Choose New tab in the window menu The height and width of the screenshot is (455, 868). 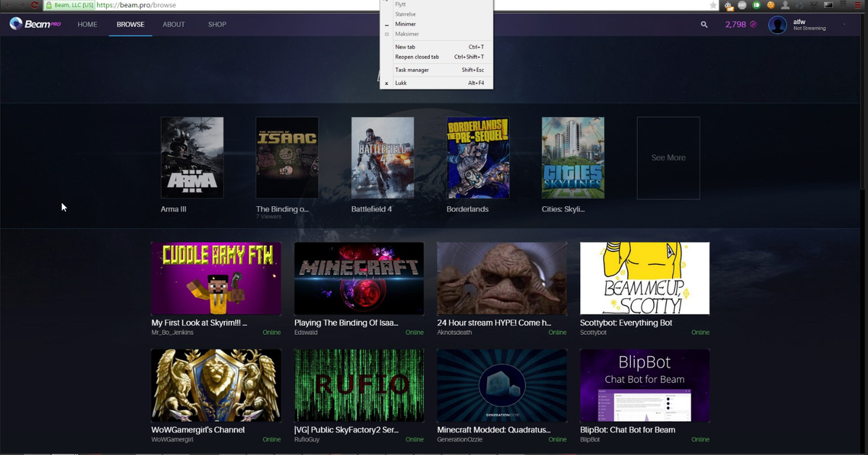(x=437, y=47)
